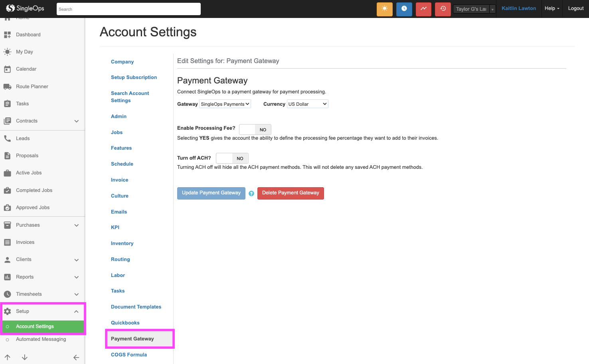Viewport: 589px width, 364px height.
Task: Toggle the Turn off ACH switch
Action: 232,158
